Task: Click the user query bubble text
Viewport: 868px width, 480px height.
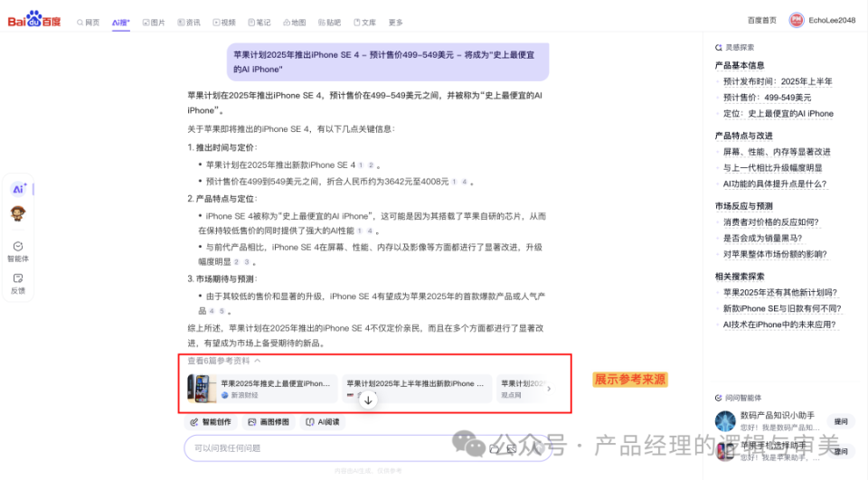Action: [x=383, y=62]
